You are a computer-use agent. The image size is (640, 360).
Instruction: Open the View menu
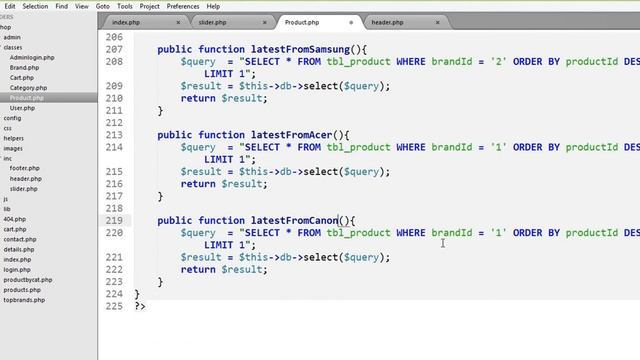pos(82,6)
